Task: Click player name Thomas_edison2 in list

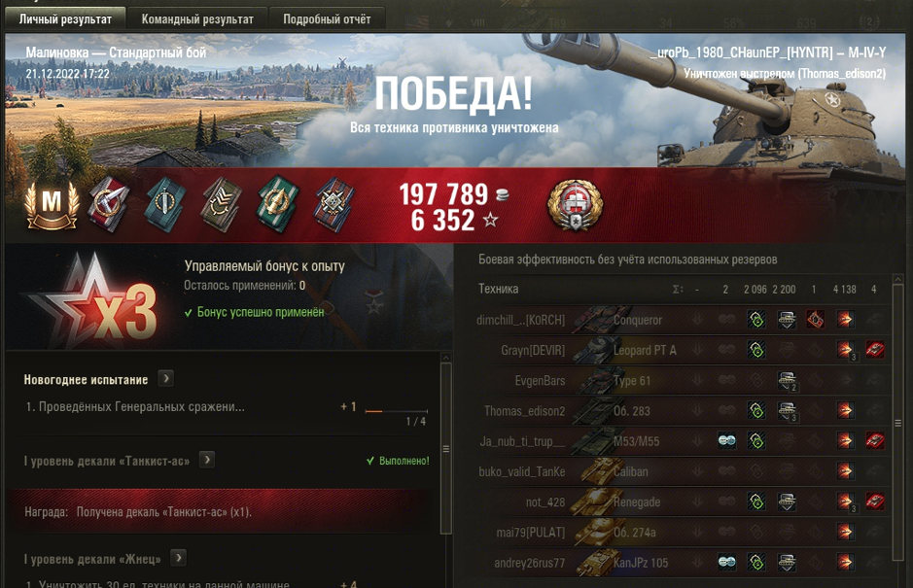Action: 524,411
